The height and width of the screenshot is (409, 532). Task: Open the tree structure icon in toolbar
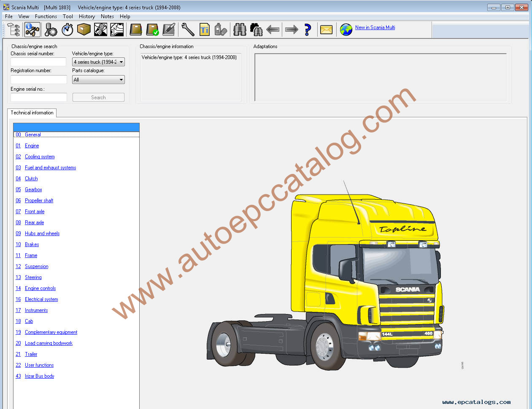click(x=14, y=30)
